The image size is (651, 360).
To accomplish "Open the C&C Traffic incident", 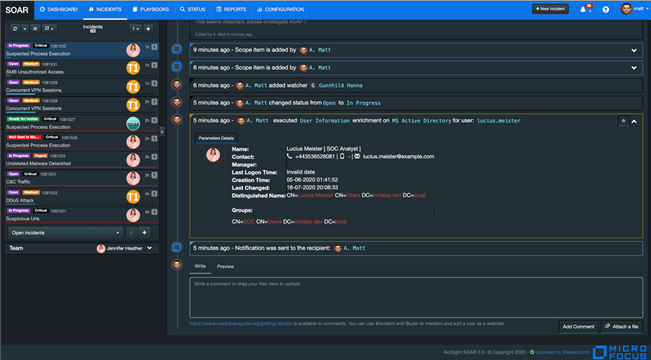I will [x=82, y=178].
